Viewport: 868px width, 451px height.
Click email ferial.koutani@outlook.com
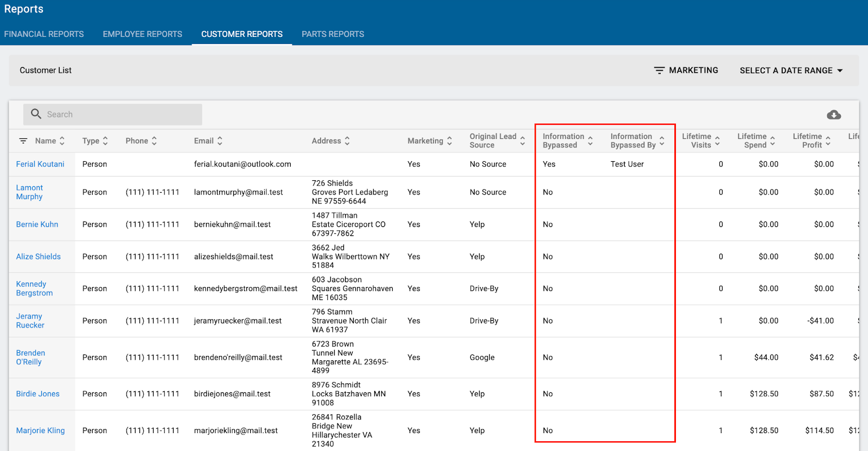click(x=242, y=164)
